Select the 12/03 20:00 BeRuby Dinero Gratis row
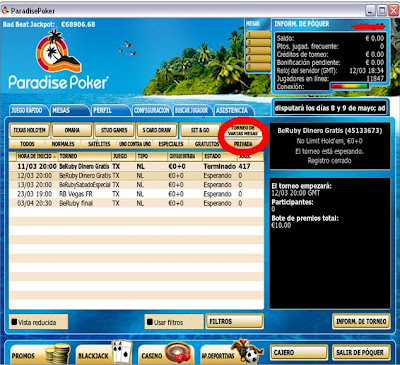The width and height of the screenshot is (400, 365). click(136, 176)
